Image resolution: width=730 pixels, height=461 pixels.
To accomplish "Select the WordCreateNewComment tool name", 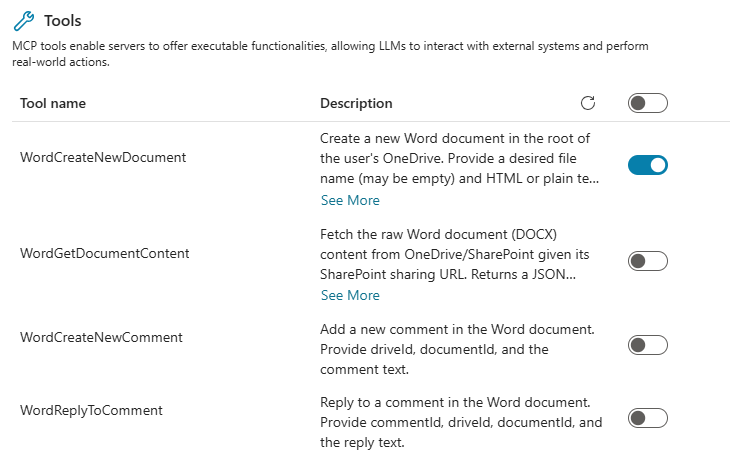I will (101, 337).
